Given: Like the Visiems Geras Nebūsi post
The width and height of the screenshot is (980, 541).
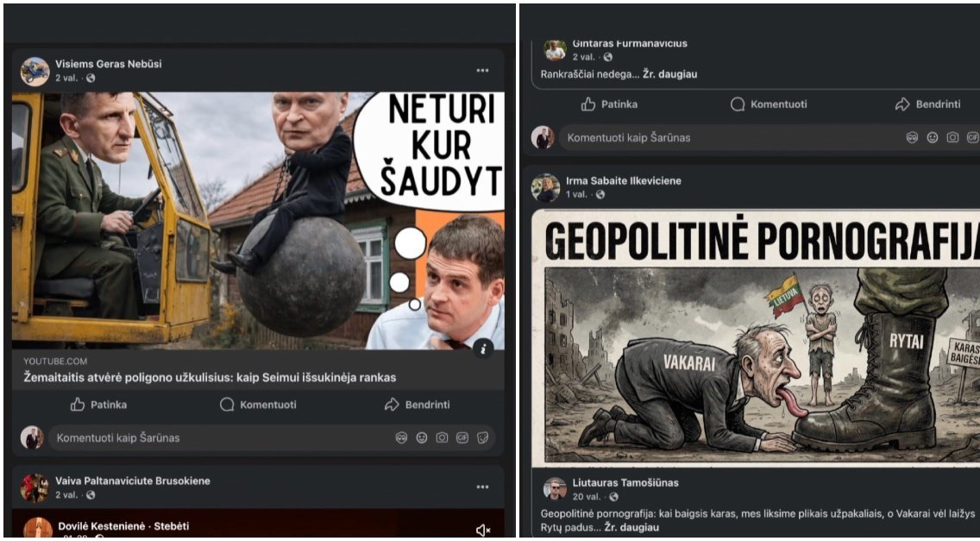Looking at the screenshot, I should (98, 405).
